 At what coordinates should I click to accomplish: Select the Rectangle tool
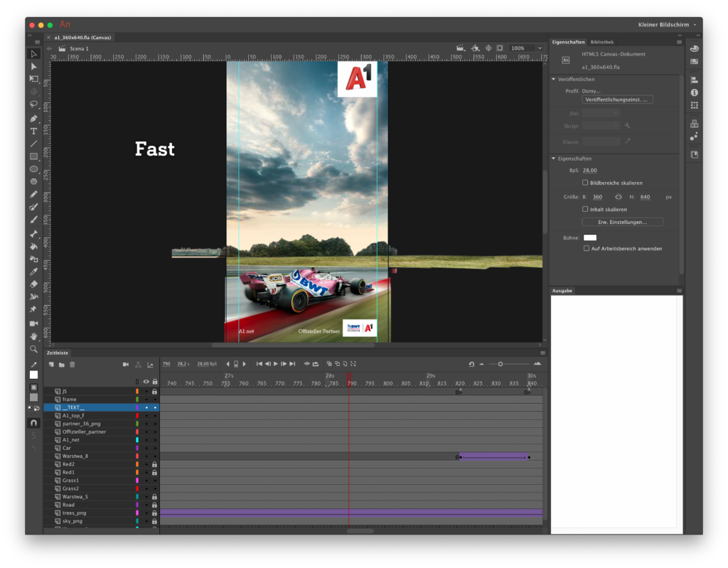34,156
